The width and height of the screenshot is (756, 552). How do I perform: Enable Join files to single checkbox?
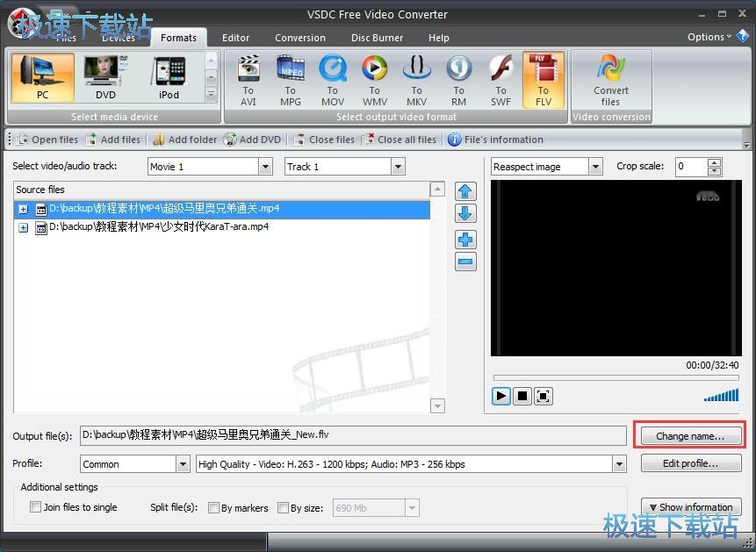pyautogui.click(x=35, y=506)
